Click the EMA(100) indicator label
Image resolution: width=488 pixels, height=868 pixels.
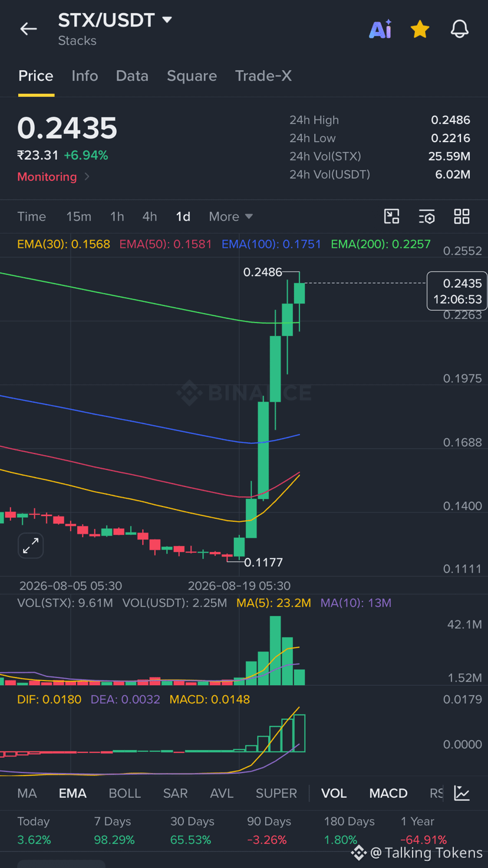coord(271,244)
